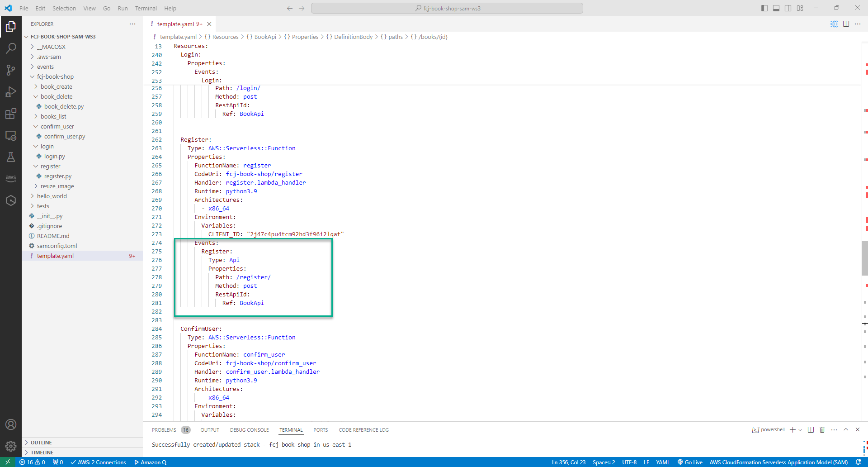Switch to the PORTS panel tab
This screenshot has height=467, width=868.
pos(321,430)
